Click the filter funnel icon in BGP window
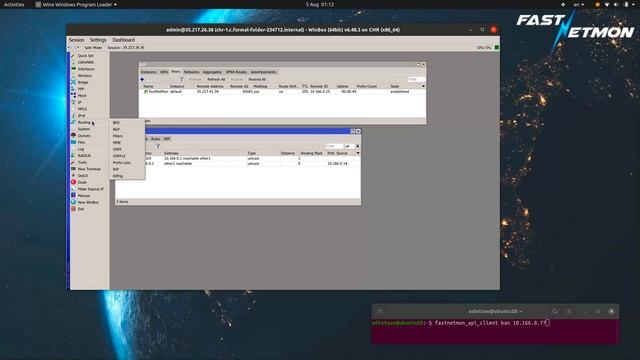This screenshot has width=640, height=360. click(182, 79)
